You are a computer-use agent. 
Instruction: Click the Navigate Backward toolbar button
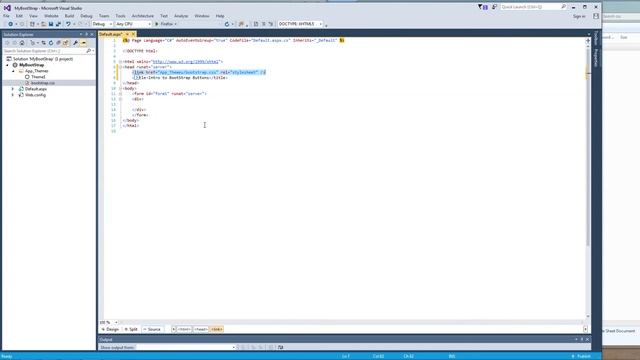tap(11, 24)
